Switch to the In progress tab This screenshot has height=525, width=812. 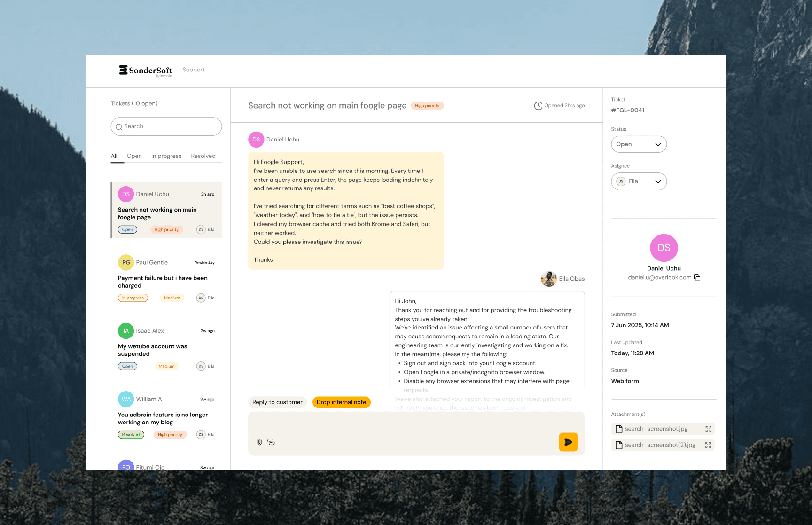(166, 156)
